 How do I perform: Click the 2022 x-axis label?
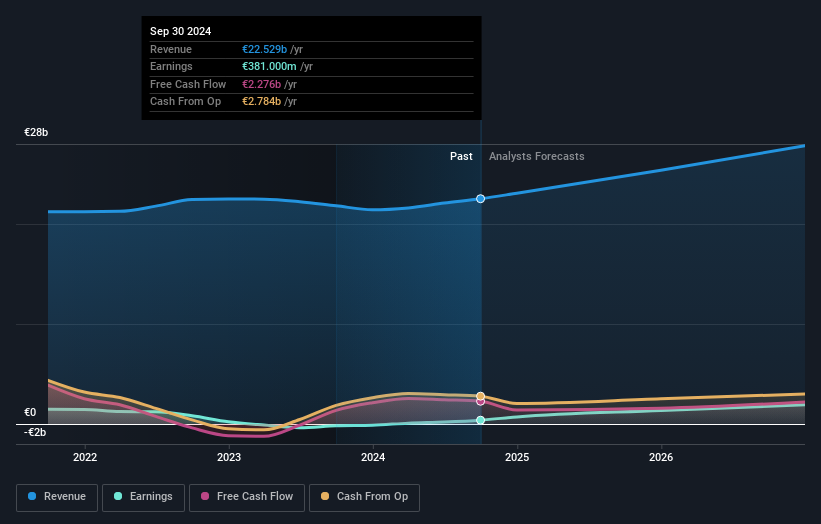(85, 457)
